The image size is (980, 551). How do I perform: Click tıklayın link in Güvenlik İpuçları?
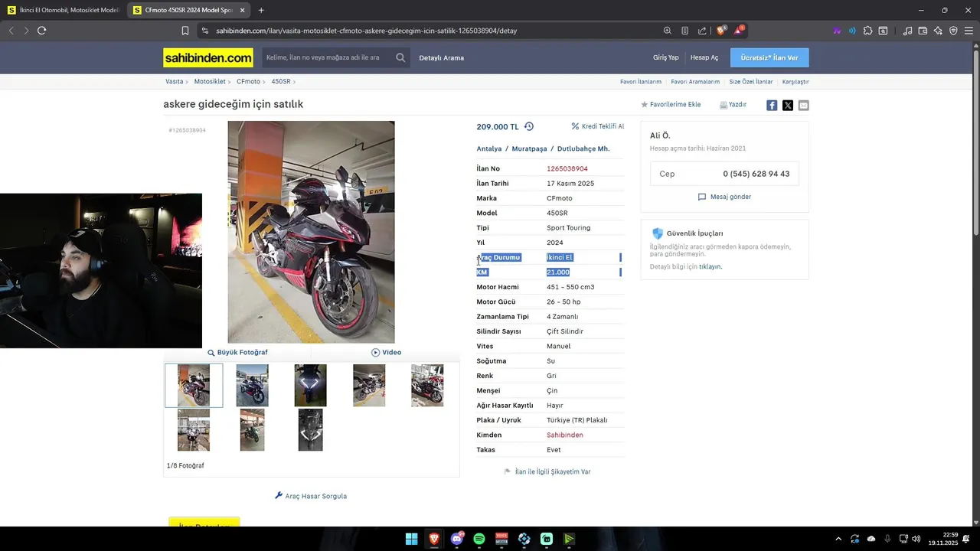[x=710, y=266]
